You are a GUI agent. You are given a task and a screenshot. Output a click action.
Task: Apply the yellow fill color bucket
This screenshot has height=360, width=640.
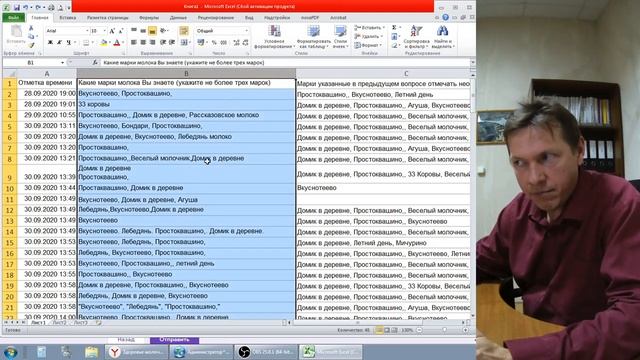tap(104, 42)
